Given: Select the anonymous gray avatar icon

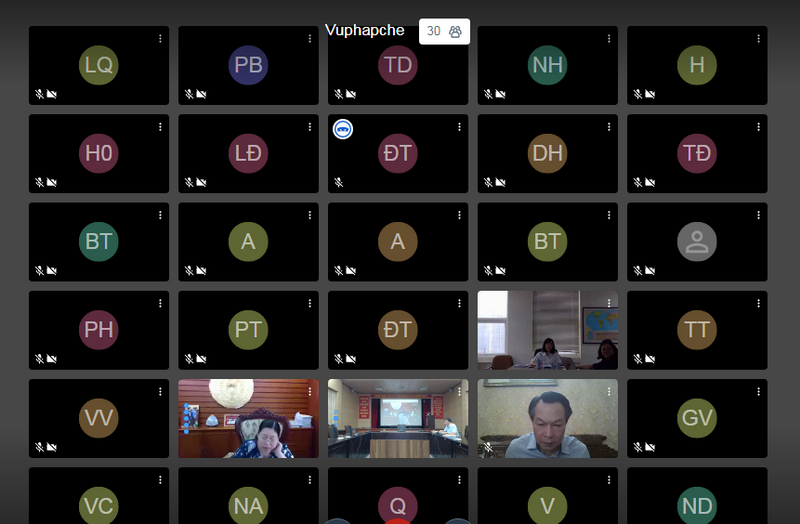Looking at the screenshot, I should [x=696, y=242].
